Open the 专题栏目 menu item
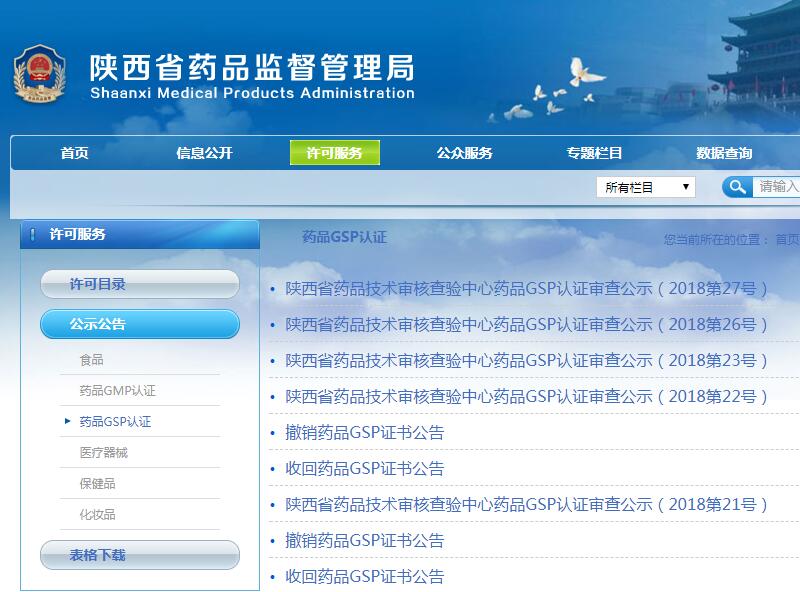Screen dimensions: 800x592 pos(594,153)
